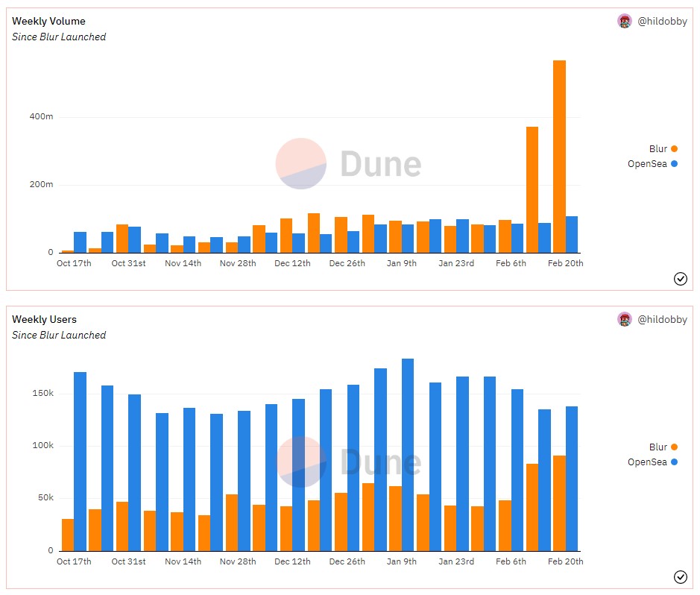Select the tallest blue OpenSea bar in Weekly Users
This screenshot has width=700, height=595.
pos(407,455)
